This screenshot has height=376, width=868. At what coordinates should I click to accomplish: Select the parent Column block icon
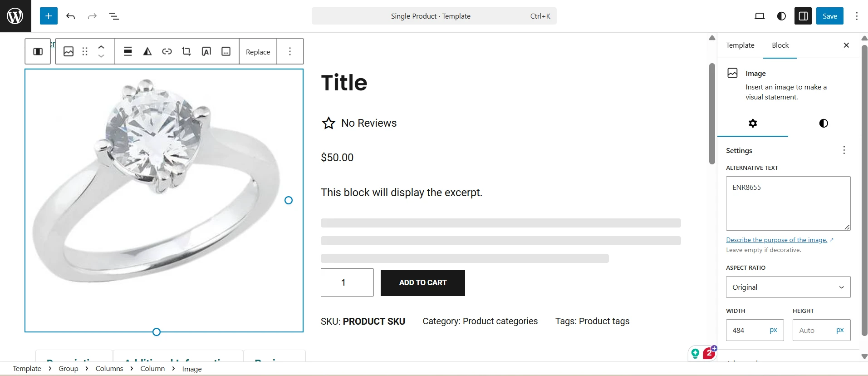pos(38,51)
